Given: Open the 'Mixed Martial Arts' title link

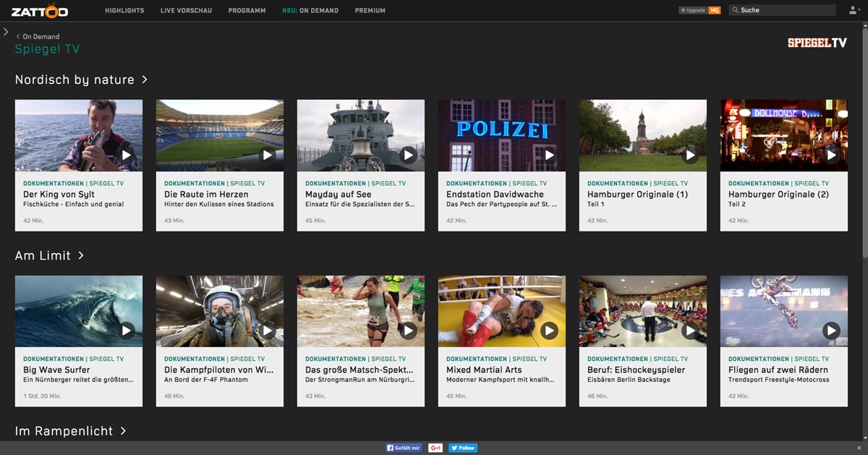Looking at the screenshot, I should click(x=484, y=370).
